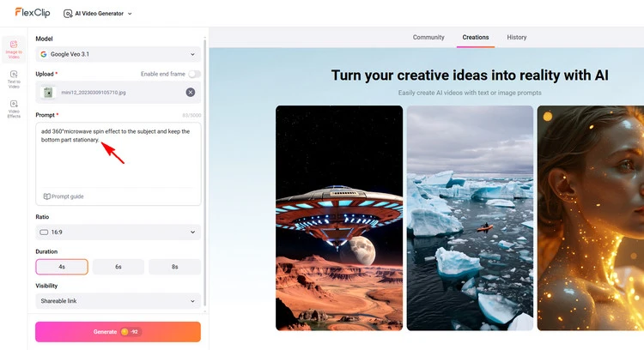Select the 6s duration option
Image resolution: width=644 pixels, height=350 pixels.
click(118, 267)
